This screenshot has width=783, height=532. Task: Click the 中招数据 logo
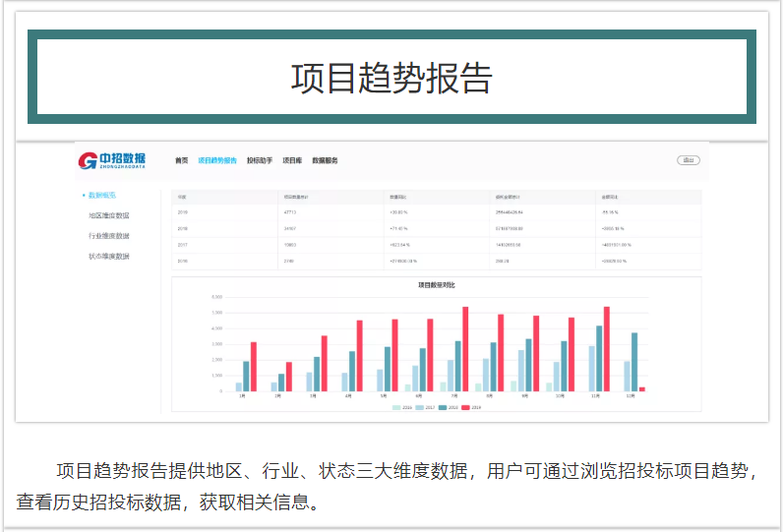pyautogui.click(x=111, y=160)
